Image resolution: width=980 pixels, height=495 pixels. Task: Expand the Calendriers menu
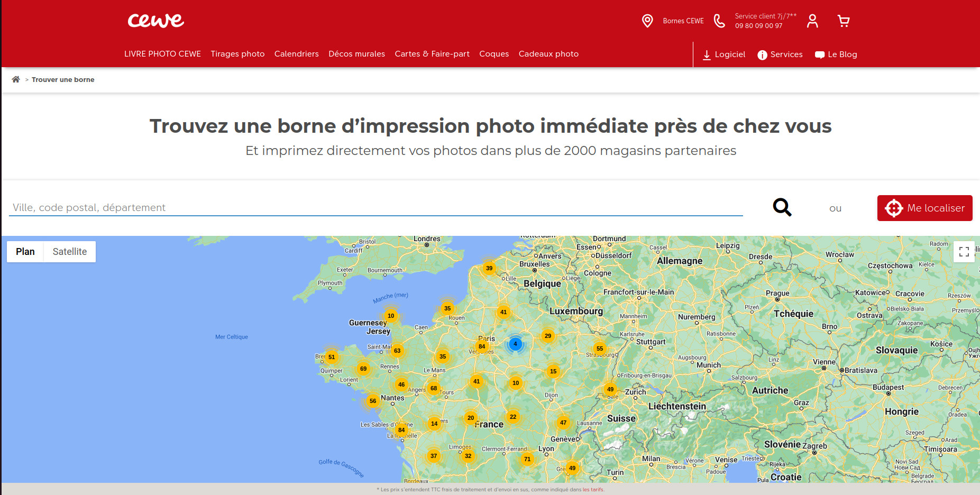point(296,54)
